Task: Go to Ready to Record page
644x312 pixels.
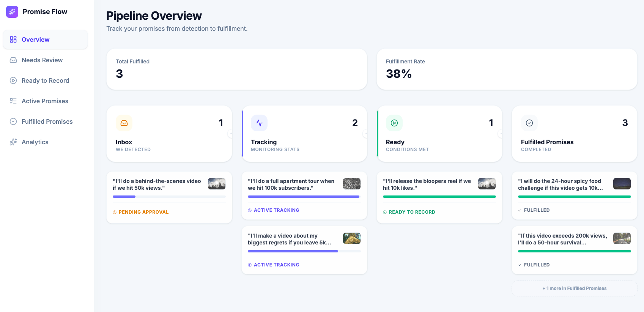Action: pos(45,80)
